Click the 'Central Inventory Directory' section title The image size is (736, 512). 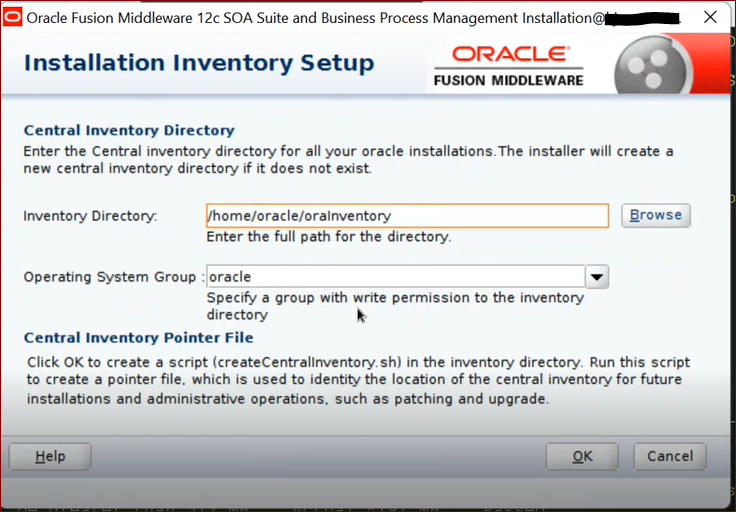(x=129, y=130)
